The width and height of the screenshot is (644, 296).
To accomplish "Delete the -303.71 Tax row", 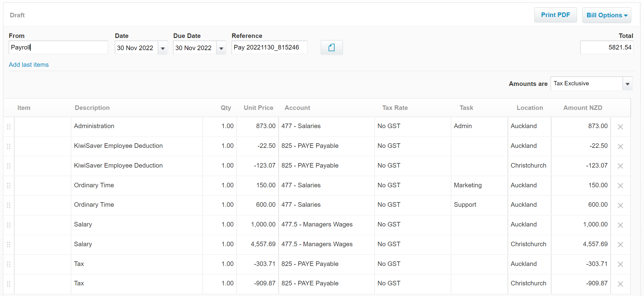I will click(x=620, y=264).
